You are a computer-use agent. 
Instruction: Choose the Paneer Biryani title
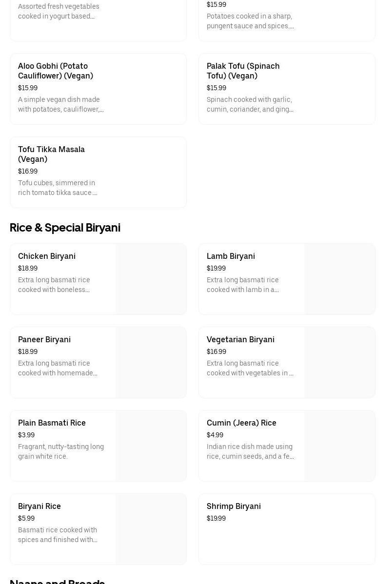coord(44,339)
